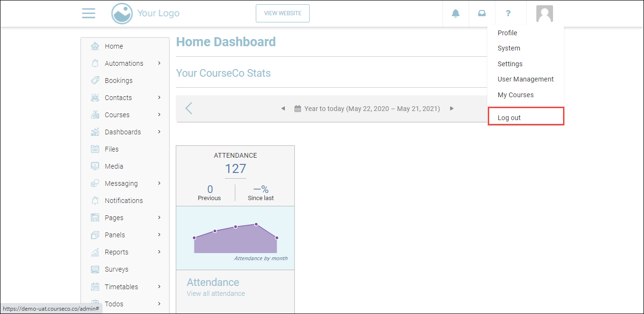Select Log out from user menu

[509, 118]
